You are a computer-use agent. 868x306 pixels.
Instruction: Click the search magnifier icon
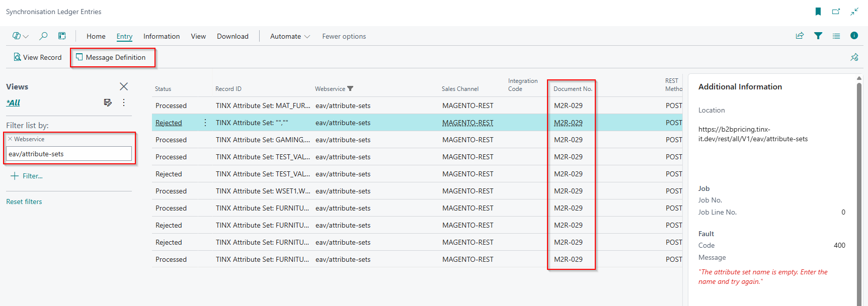pyautogui.click(x=43, y=36)
